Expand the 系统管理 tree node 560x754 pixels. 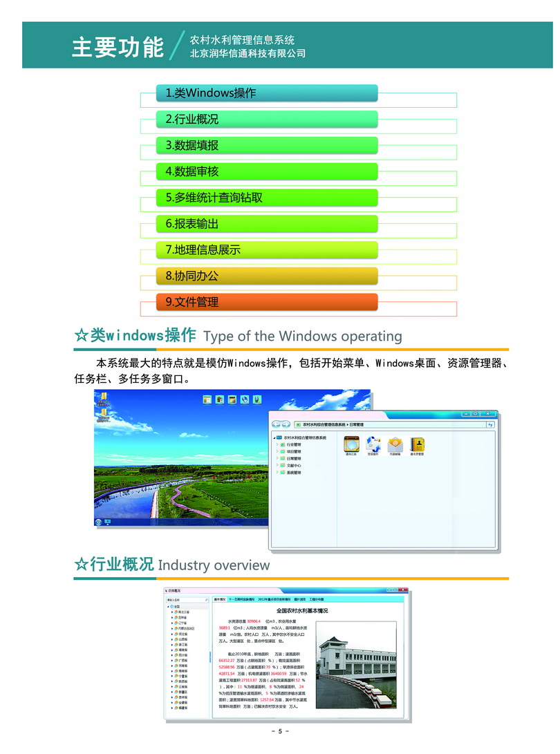pos(278,472)
